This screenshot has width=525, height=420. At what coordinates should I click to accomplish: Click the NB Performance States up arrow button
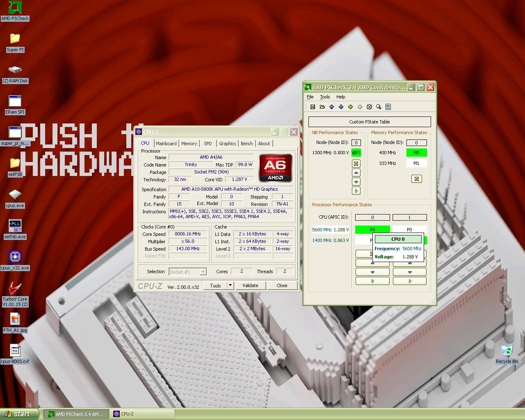coord(356,173)
